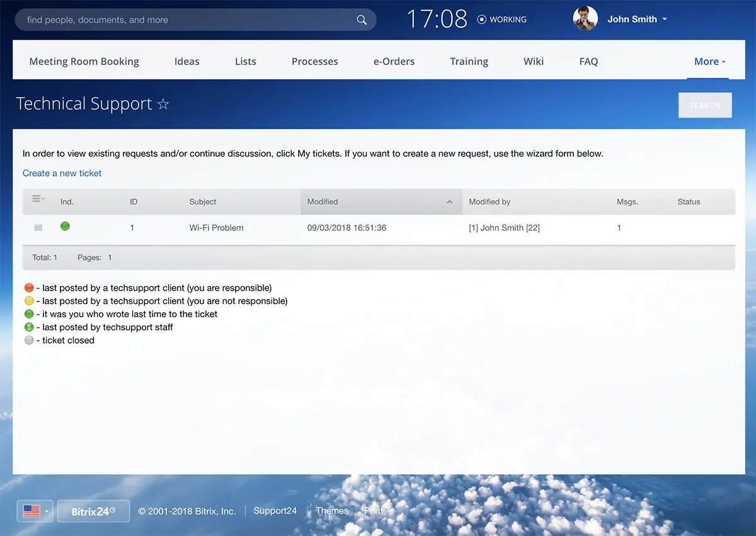Click John Smith's profile avatar
The width and height of the screenshot is (756, 536).
585,19
